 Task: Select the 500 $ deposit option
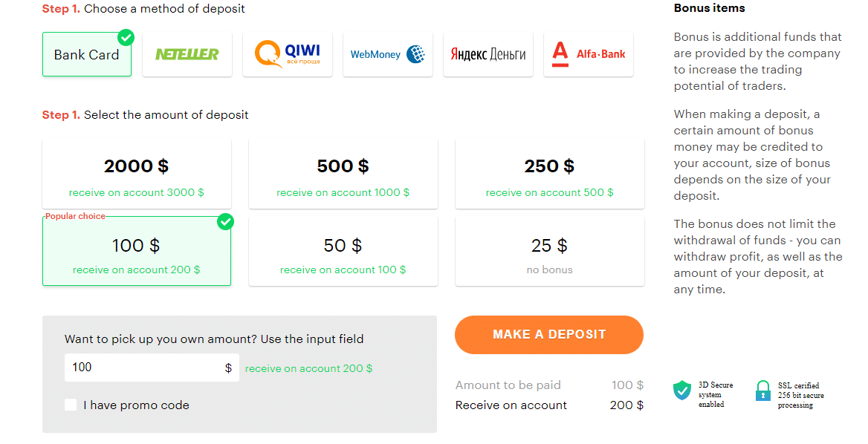point(343,174)
